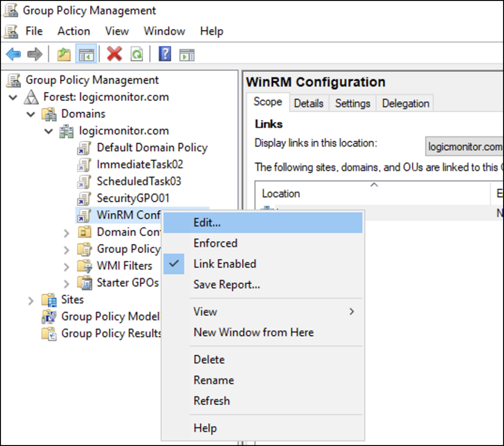Expand the Sites tree node
The height and width of the screenshot is (446, 504).
[31, 300]
